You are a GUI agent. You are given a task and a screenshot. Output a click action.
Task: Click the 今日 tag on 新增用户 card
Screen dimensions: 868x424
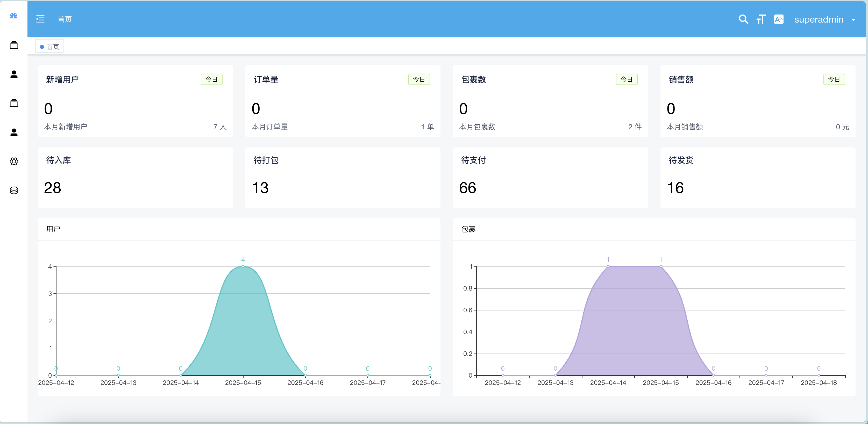(x=211, y=79)
